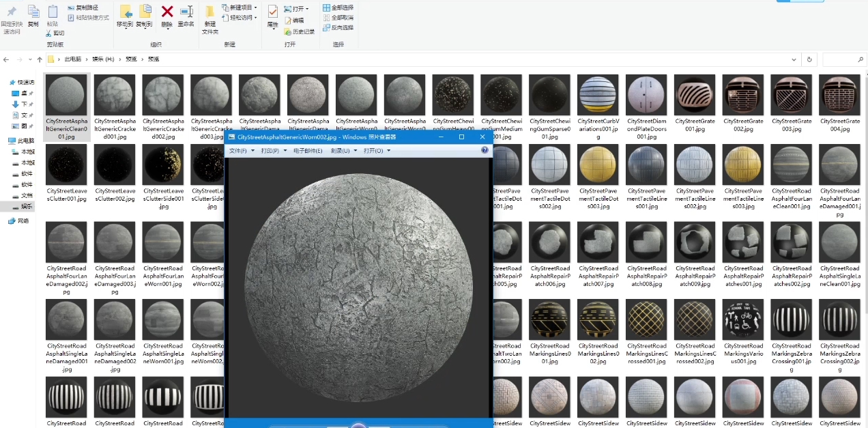The width and height of the screenshot is (868, 428).
Task: Expand the address bar history dropdown
Action: (794, 59)
